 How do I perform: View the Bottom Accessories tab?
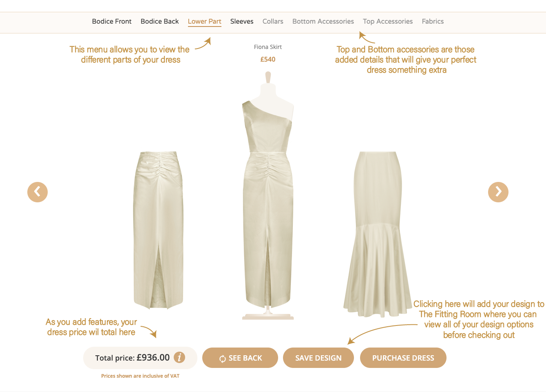tap(323, 21)
